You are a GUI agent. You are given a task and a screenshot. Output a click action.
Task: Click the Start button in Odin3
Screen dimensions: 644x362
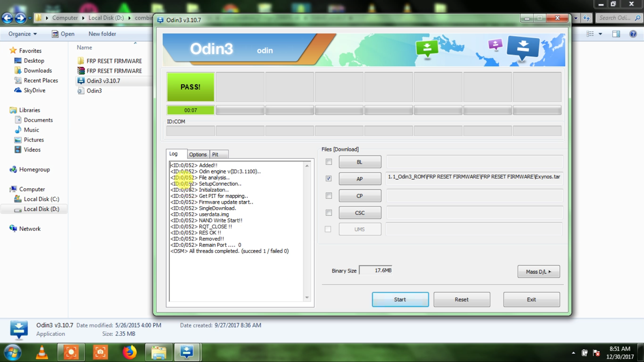point(400,299)
